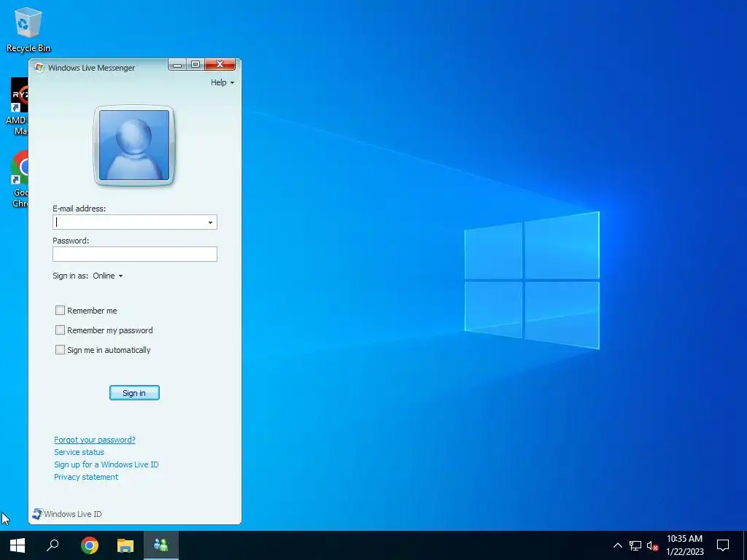747x560 pixels.
Task: Launch Chrome from the taskbar
Action: [x=89, y=545]
